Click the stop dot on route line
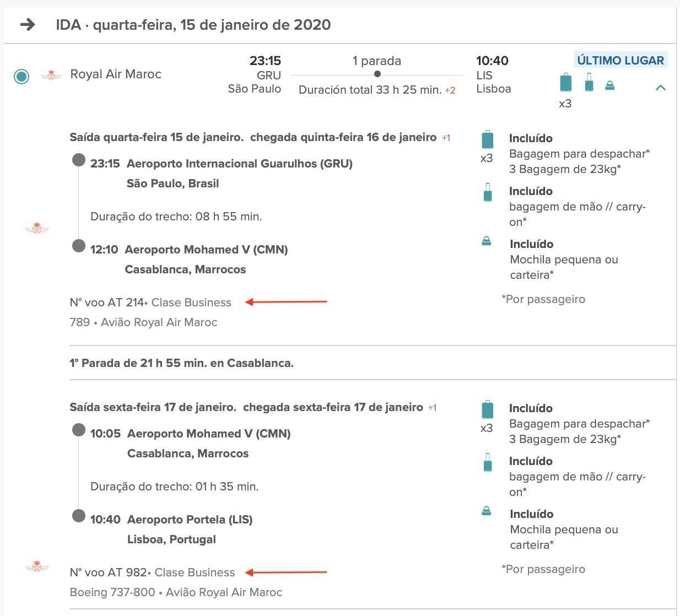Image resolution: width=680 pixels, height=616 pixels. [377, 74]
